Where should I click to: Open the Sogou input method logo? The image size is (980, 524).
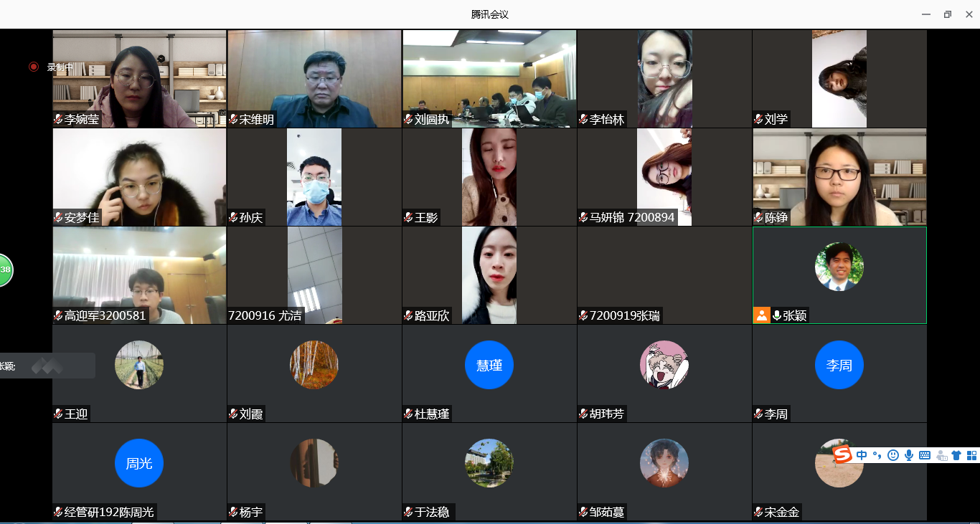842,455
